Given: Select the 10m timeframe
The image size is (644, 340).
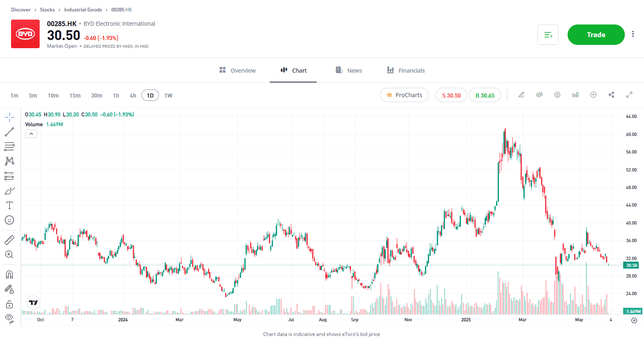Looking at the screenshot, I should click(53, 96).
